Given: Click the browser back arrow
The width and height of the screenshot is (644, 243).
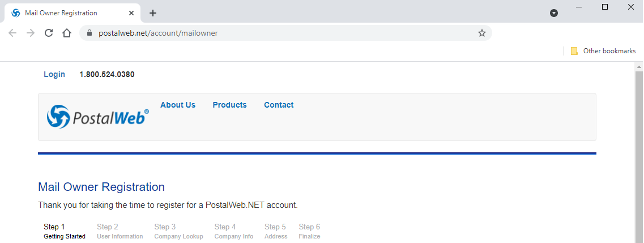Looking at the screenshot, I should [x=12, y=33].
